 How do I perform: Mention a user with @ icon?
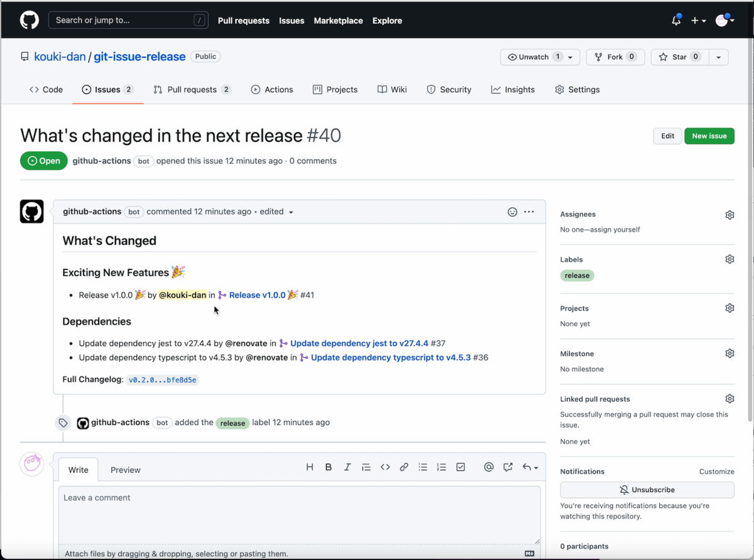click(489, 467)
